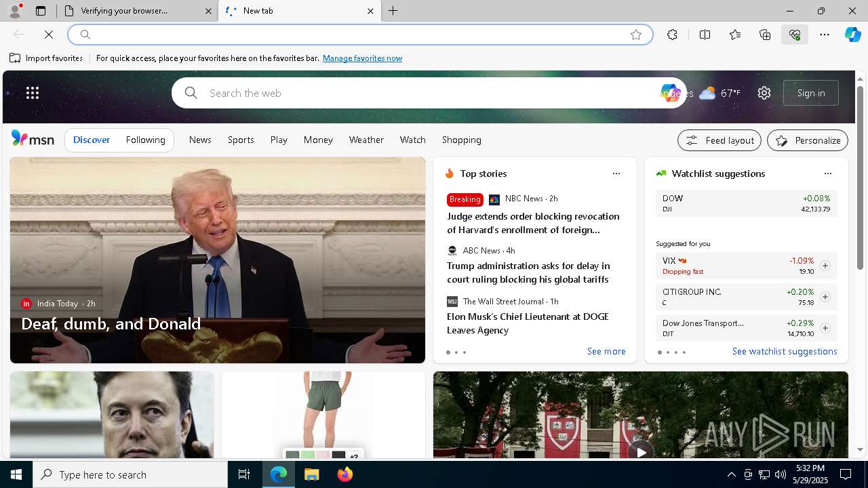The width and height of the screenshot is (868, 488).
Task: Open the Watch section
Action: pyautogui.click(x=413, y=140)
